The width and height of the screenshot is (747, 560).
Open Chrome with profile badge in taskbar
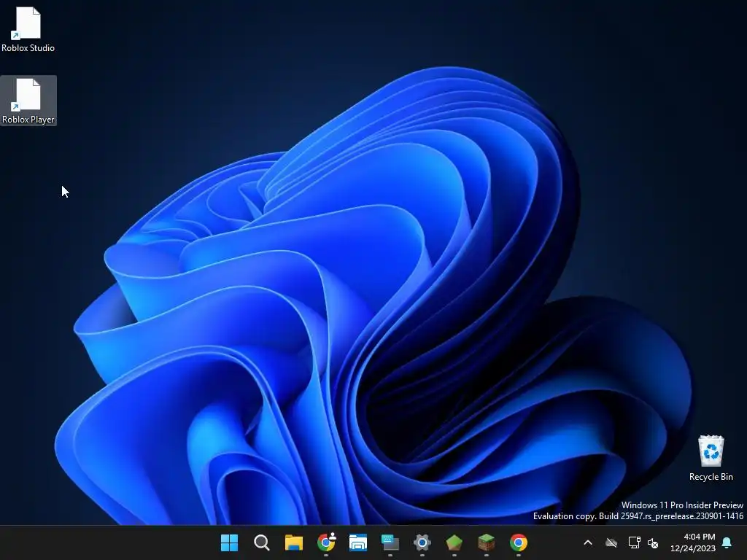click(x=326, y=542)
